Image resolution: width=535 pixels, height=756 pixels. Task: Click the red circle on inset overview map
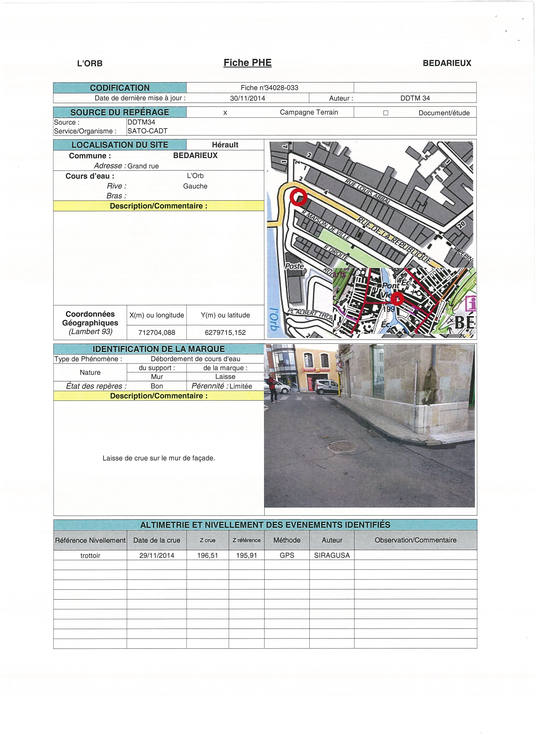[397, 299]
